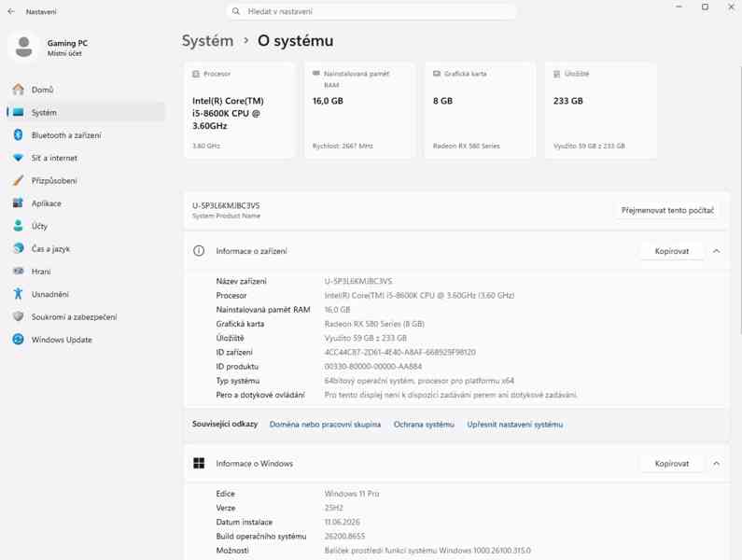Click the search magnifier icon
742x560 pixels.
point(235,11)
